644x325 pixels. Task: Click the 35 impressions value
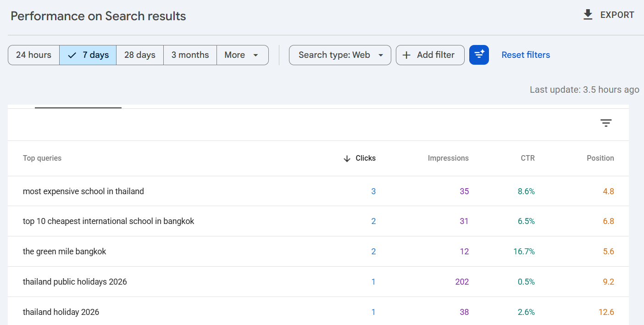click(464, 191)
